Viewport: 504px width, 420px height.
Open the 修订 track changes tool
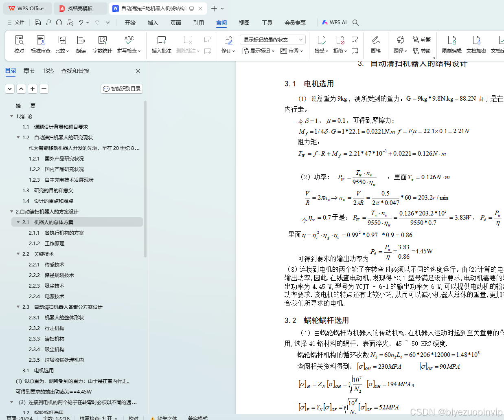pyautogui.click(x=228, y=44)
